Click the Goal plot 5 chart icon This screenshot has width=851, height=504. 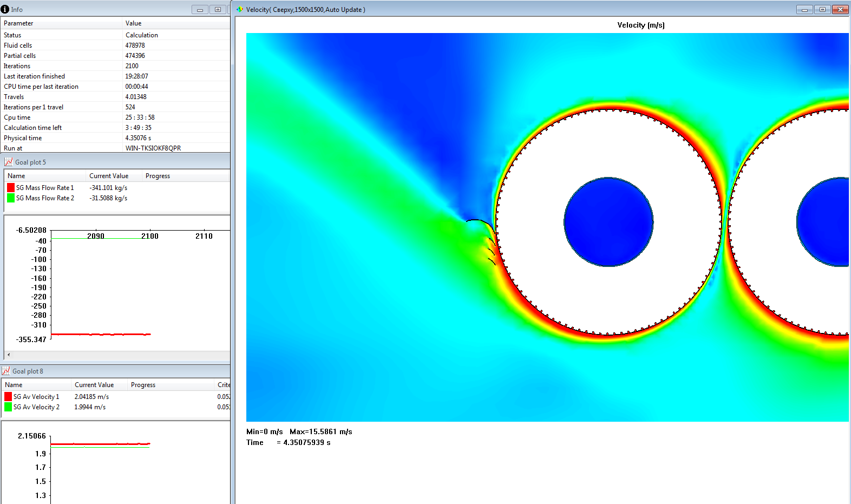point(9,162)
